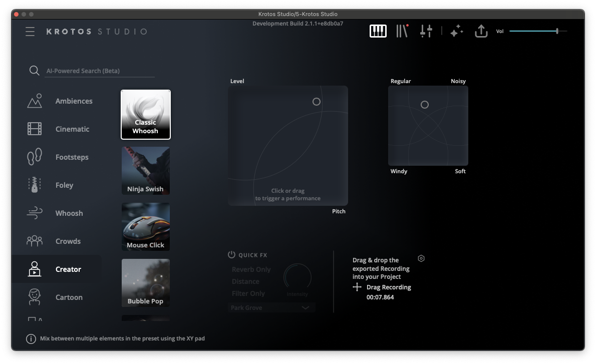
Task: Expand the Park Grove reverb dropdown
Action: (x=271, y=308)
